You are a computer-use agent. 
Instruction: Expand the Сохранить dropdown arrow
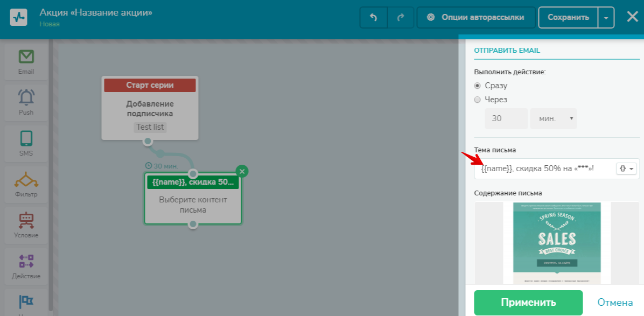pos(606,18)
